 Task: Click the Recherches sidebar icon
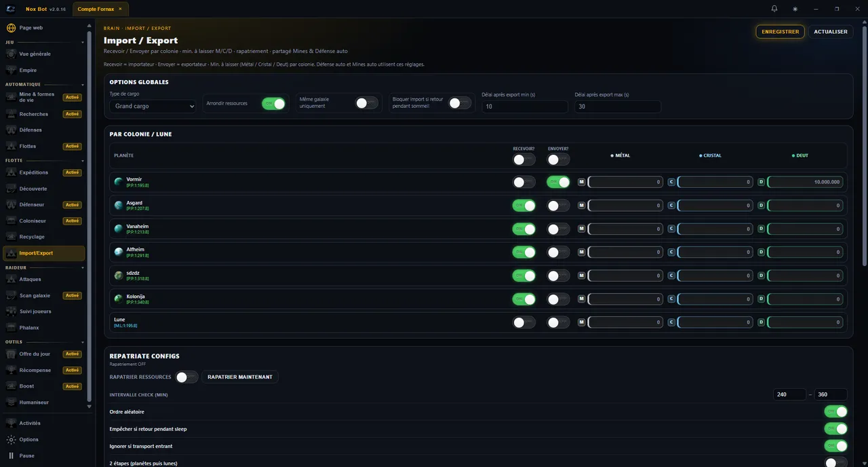click(11, 114)
